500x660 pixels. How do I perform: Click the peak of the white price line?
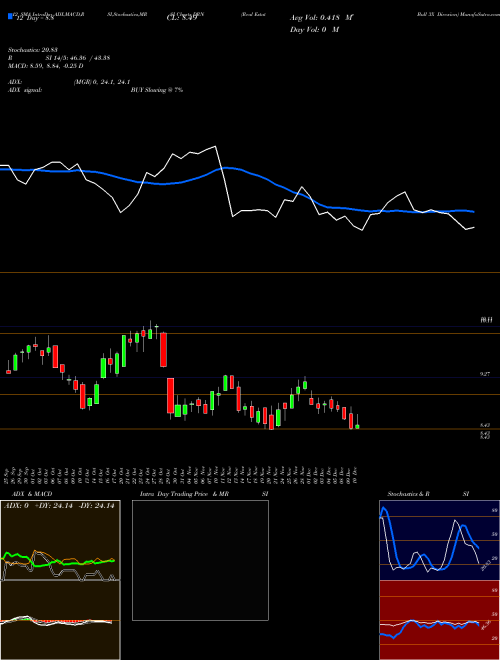tap(215, 146)
